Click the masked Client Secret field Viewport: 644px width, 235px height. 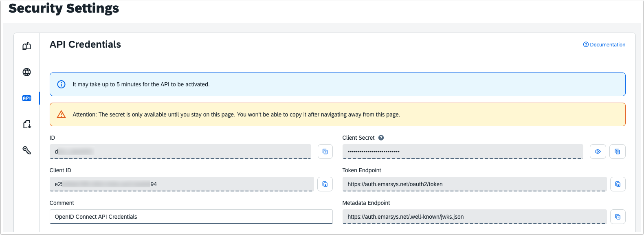pyautogui.click(x=463, y=152)
